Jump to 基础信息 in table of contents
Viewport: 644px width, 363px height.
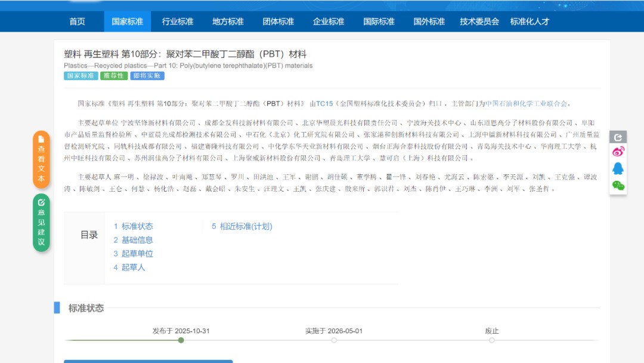point(137,240)
